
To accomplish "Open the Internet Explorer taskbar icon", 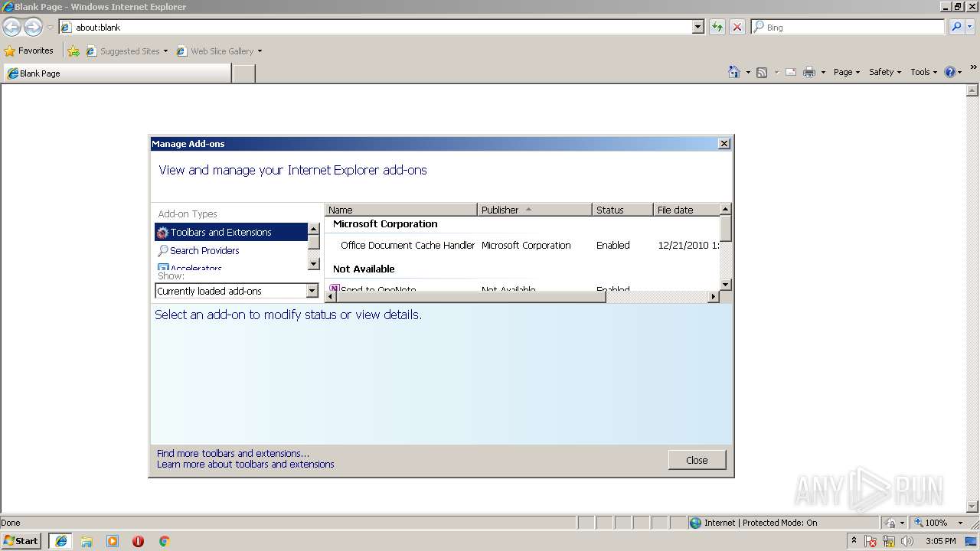I will [60, 541].
